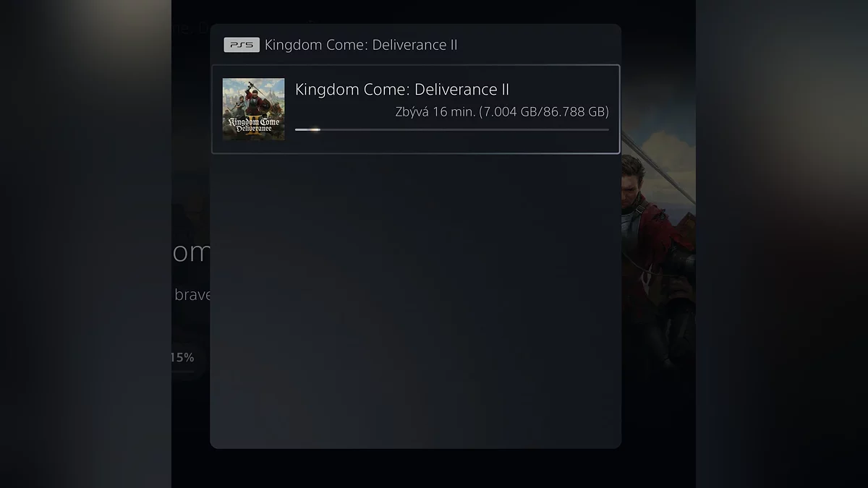Click the 7.004 GB/86.788 GB size label

(x=544, y=112)
